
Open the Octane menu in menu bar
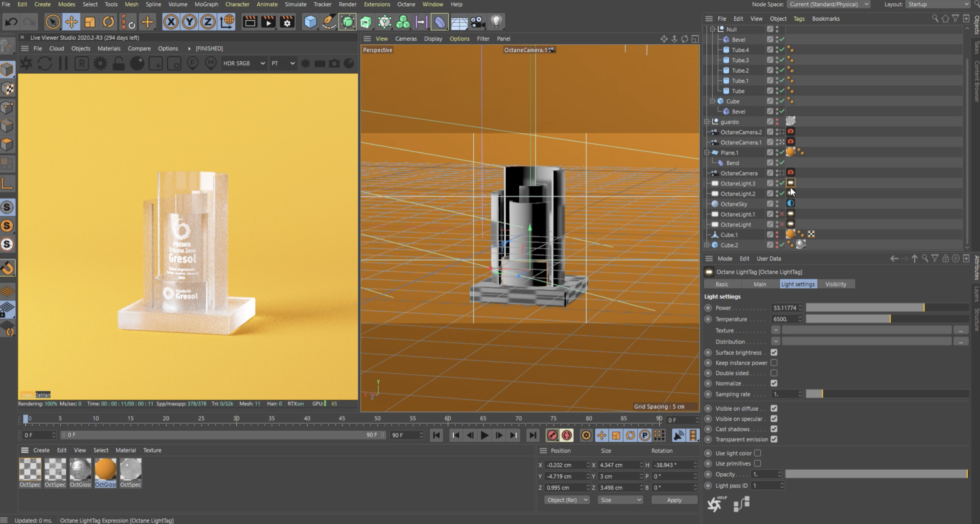(x=406, y=4)
